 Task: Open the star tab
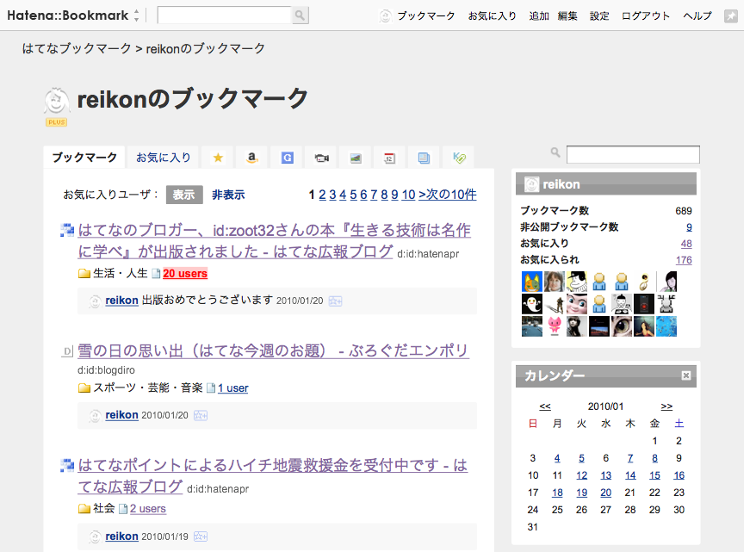pyautogui.click(x=218, y=158)
